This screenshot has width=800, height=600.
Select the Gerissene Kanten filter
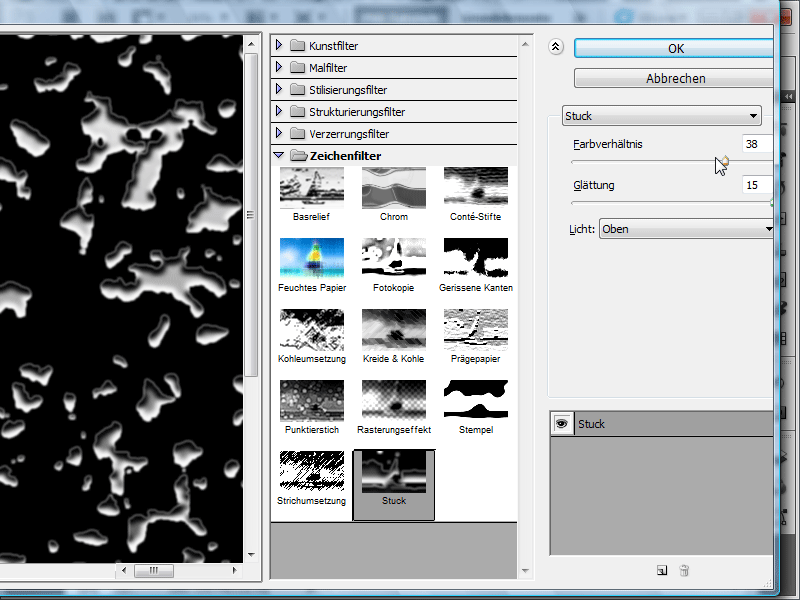click(x=476, y=258)
